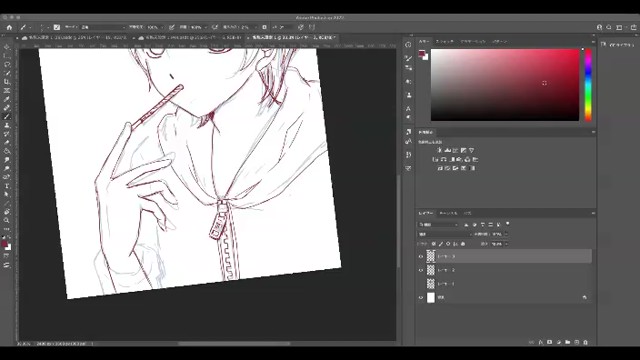The width and height of the screenshot is (640, 360).
Task: Select the Frame tool
Action: (x=7, y=90)
